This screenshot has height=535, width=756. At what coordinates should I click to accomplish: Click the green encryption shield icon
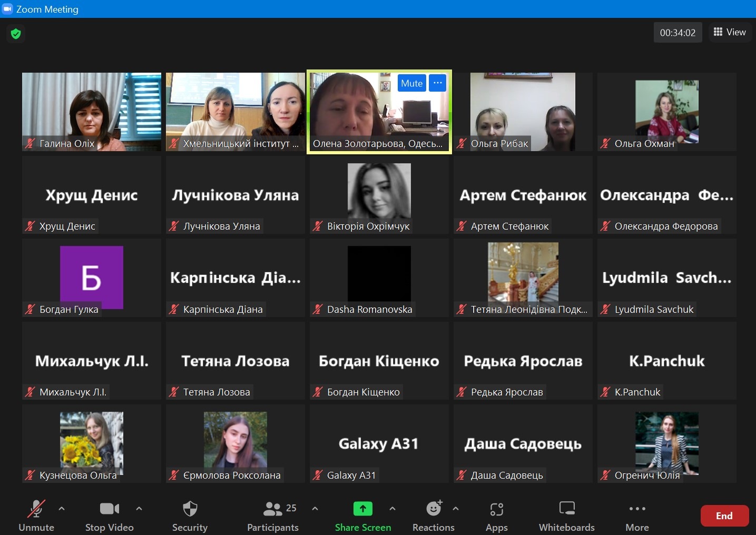[x=16, y=34]
